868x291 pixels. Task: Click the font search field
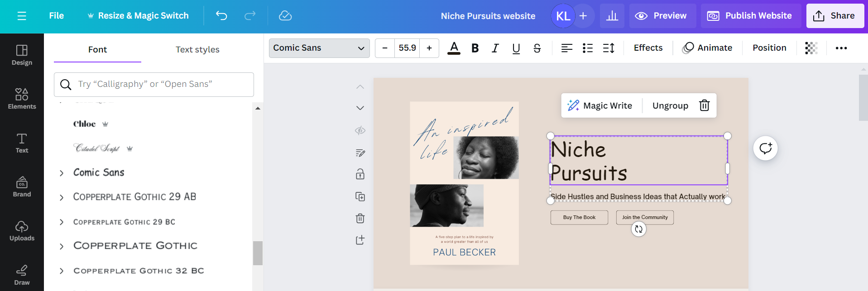(x=154, y=84)
